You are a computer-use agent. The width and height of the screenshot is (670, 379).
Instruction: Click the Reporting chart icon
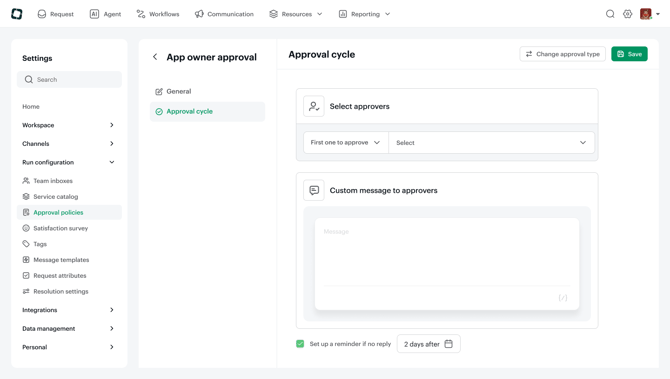pos(343,14)
